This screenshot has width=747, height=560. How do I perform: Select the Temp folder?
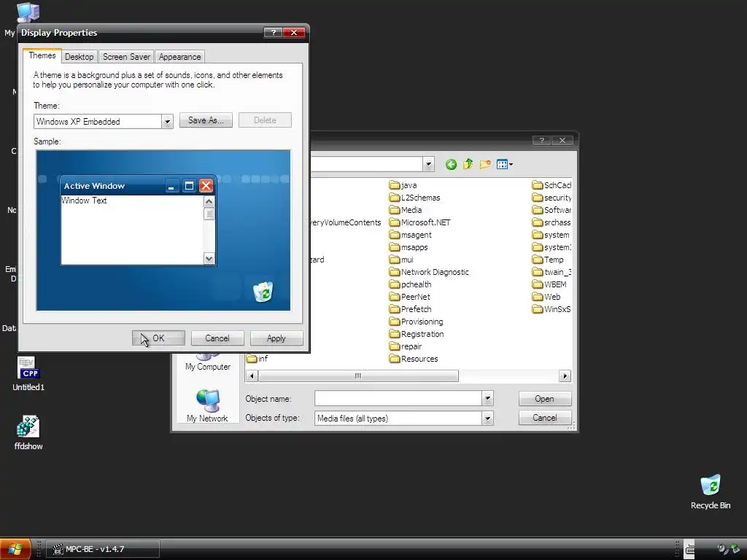548,260
